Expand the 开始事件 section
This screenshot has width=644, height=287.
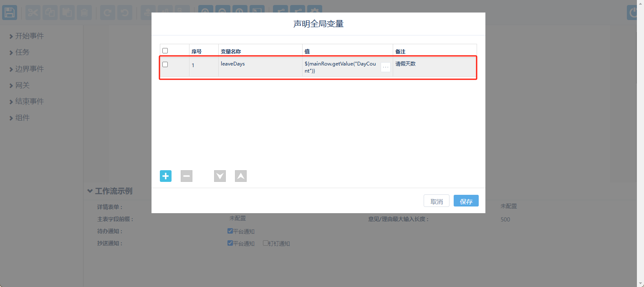(26, 36)
